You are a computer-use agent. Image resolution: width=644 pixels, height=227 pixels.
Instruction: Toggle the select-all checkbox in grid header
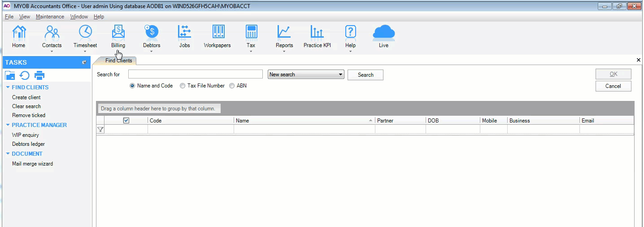[x=126, y=120]
